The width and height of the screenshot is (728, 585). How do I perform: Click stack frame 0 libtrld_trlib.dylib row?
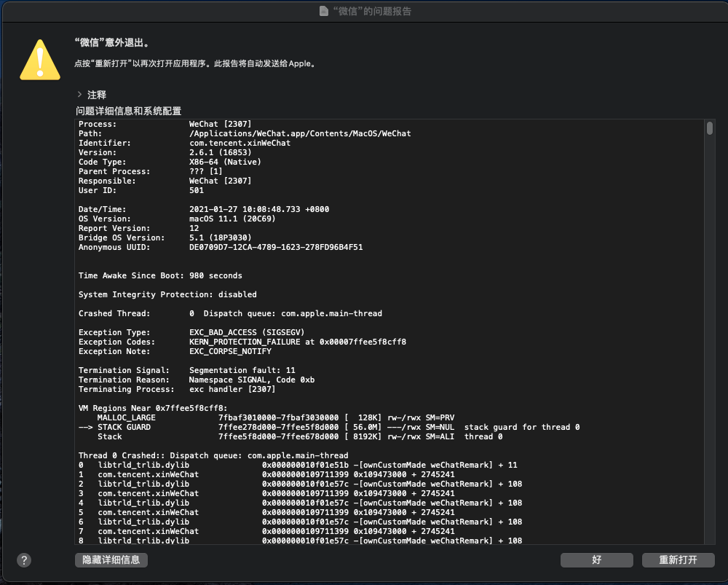pyautogui.click(x=298, y=465)
